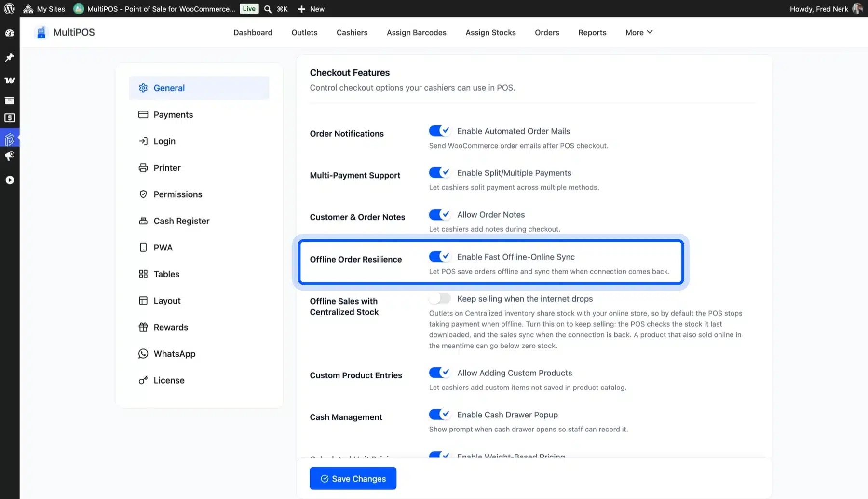Click the Permissions shield icon
This screenshot has width=868, height=499.
pos(143,194)
